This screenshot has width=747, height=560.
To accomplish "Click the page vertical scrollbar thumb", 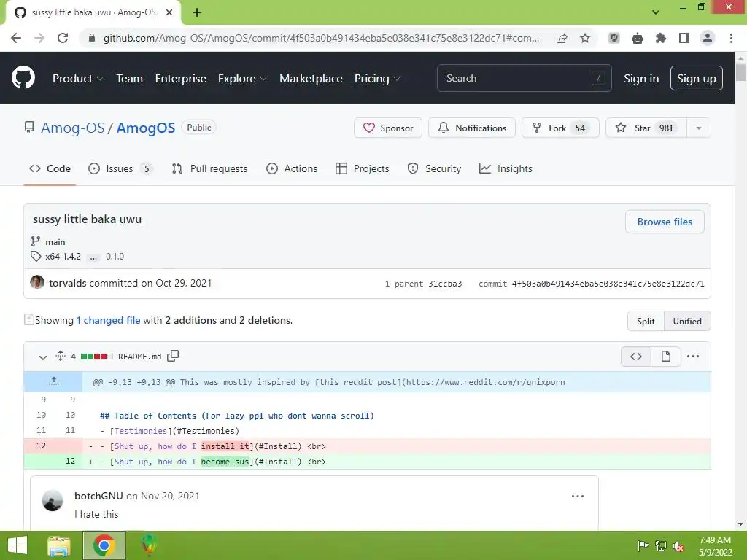I will (740, 72).
